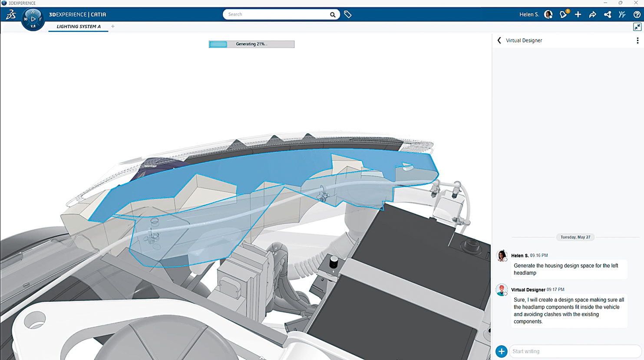
Task: Open the tools icon in top bar
Action: 622,14
